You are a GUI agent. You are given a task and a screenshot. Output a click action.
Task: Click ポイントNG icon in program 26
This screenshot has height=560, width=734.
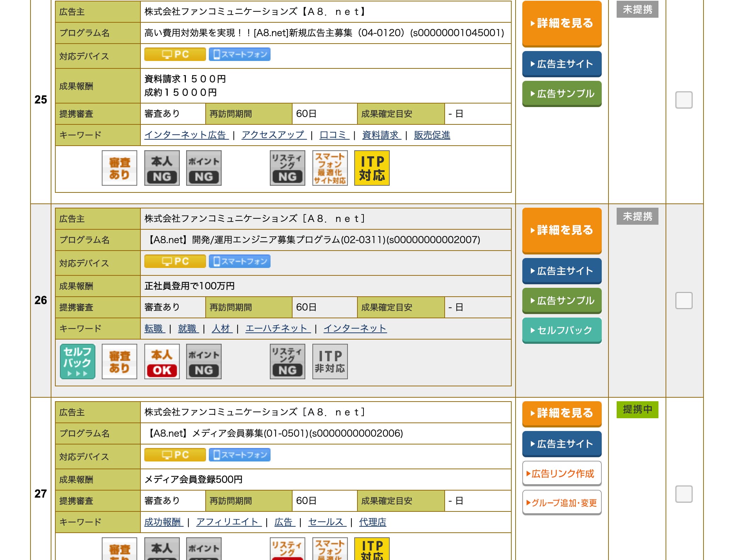click(204, 362)
